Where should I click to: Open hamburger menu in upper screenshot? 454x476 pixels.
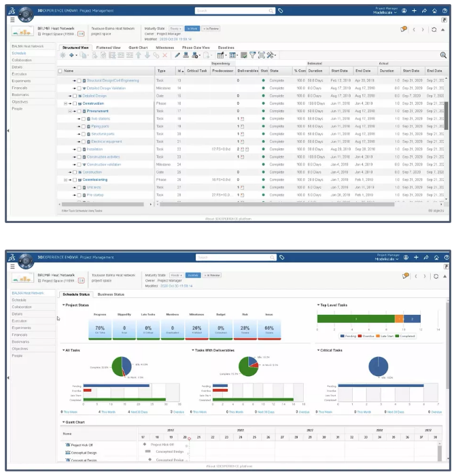pyautogui.click(x=12, y=20)
